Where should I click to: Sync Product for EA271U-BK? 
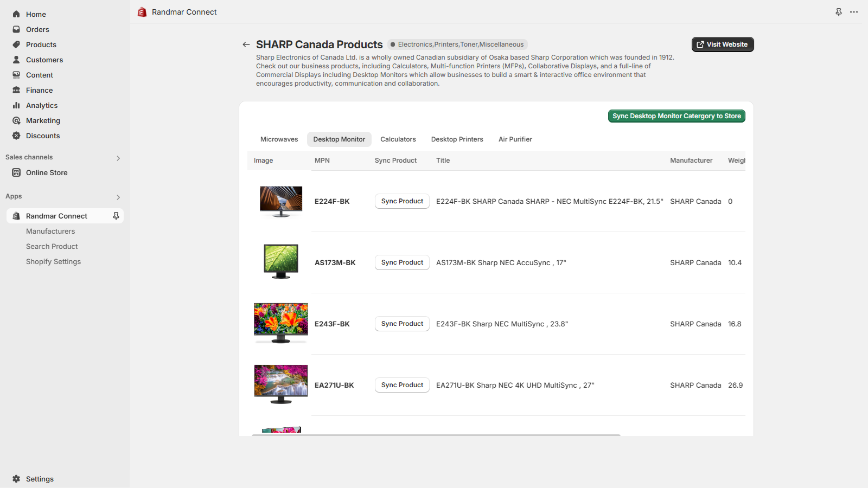(x=402, y=385)
